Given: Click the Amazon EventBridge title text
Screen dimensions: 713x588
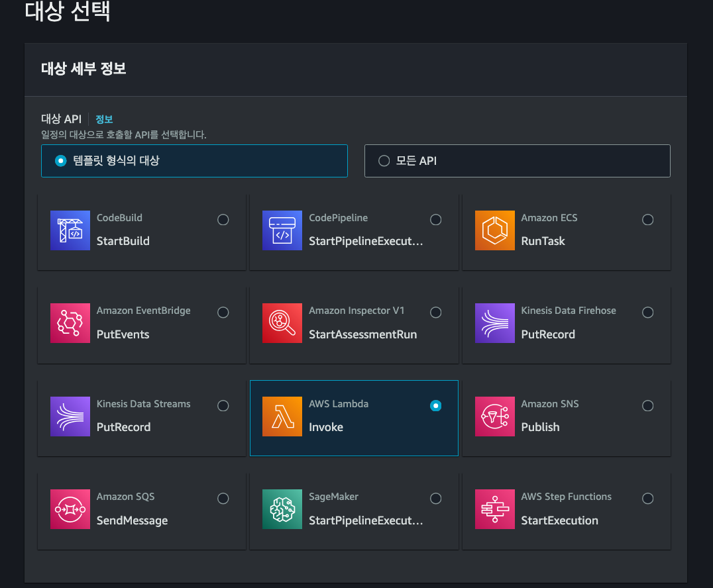Looking at the screenshot, I should [x=143, y=311].
